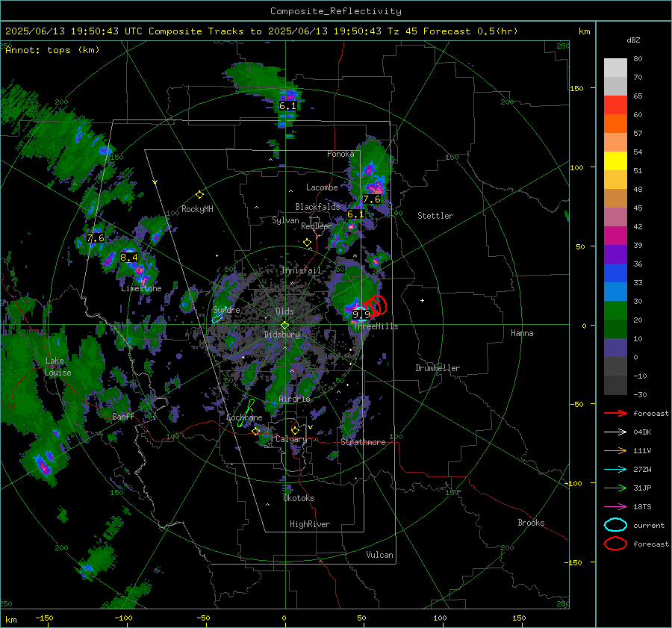The image size is (672, 628).
Task: Click the Strathmore town label
Action: tap(363, 442)
